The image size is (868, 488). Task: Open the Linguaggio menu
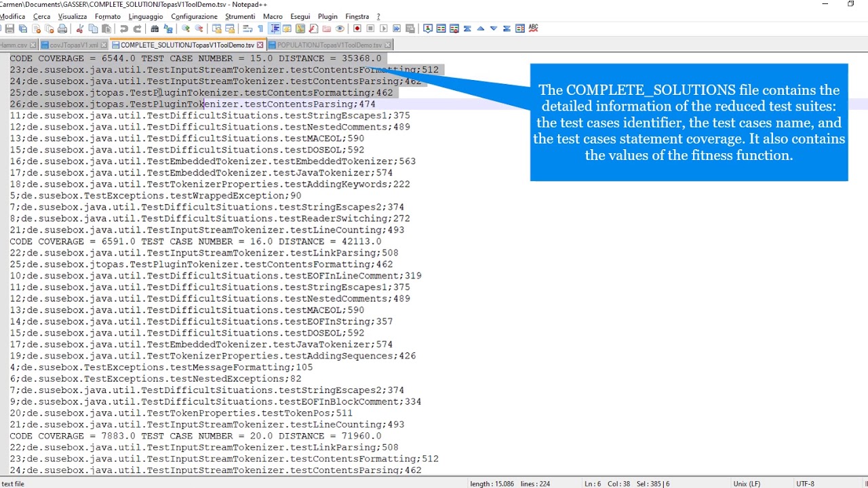coord(146,16)
